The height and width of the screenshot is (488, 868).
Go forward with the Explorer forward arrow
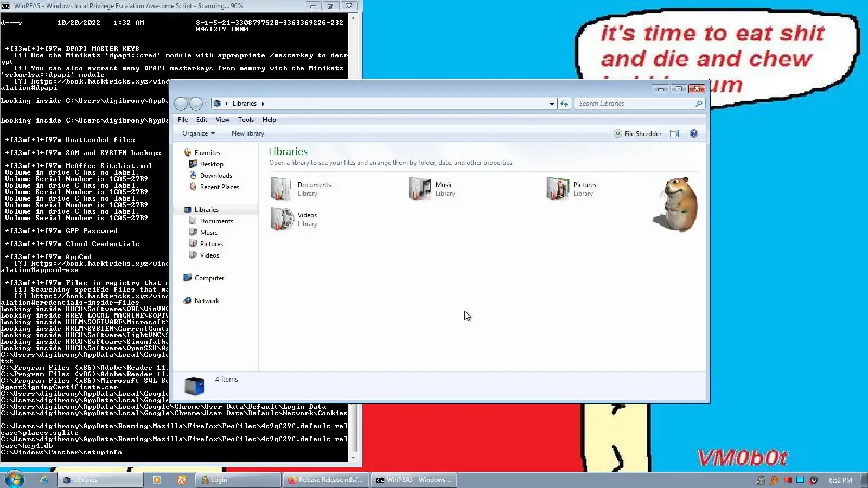[x=196, y=104]
